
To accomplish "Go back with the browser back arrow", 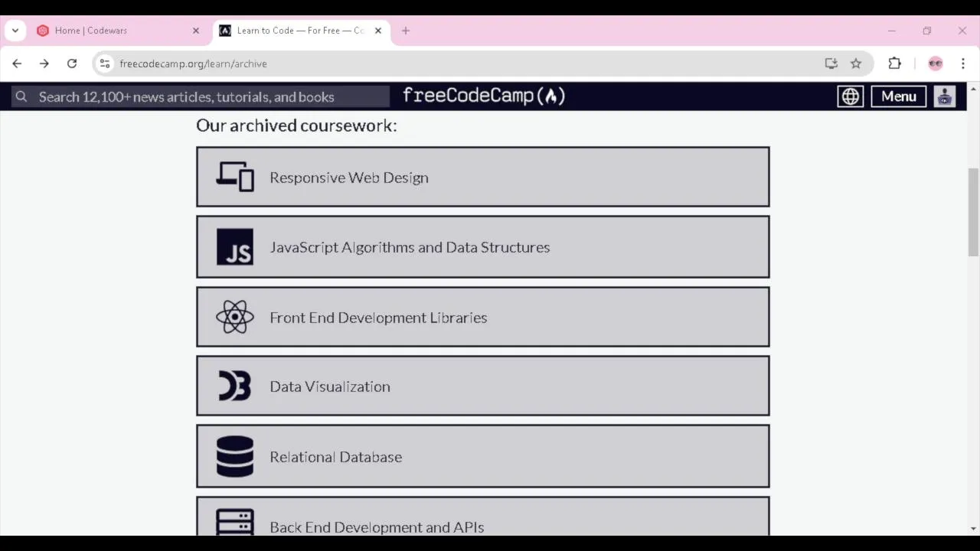I will pyautogui.click(x=17, y=64).
